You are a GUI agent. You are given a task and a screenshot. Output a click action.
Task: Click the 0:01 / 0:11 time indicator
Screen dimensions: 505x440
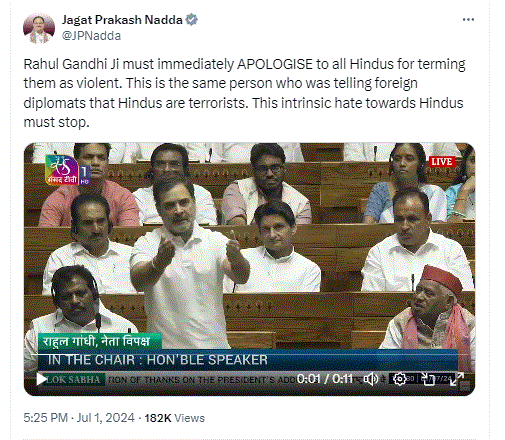click(x=325, y=379)
